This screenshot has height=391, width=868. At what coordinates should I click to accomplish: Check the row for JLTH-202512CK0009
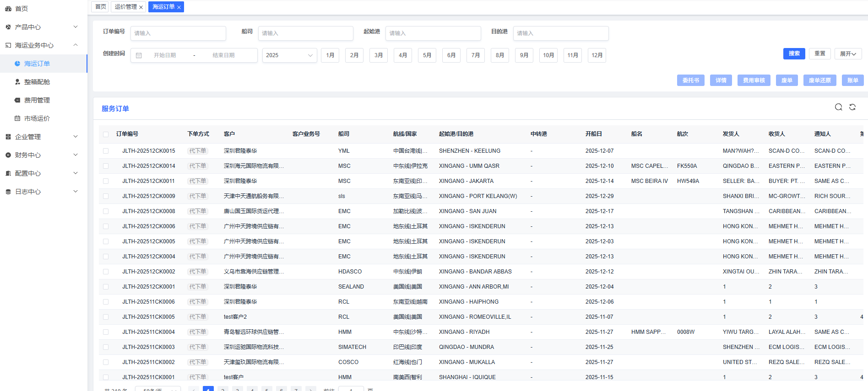click(106, 196)
